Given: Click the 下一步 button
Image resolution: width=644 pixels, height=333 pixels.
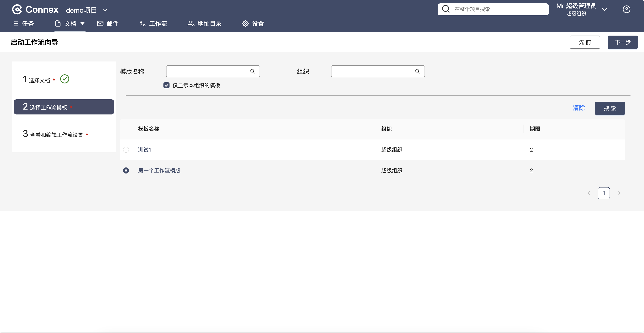Looking at the screenshot, I should pyautogui.click(x=622, y=42).
